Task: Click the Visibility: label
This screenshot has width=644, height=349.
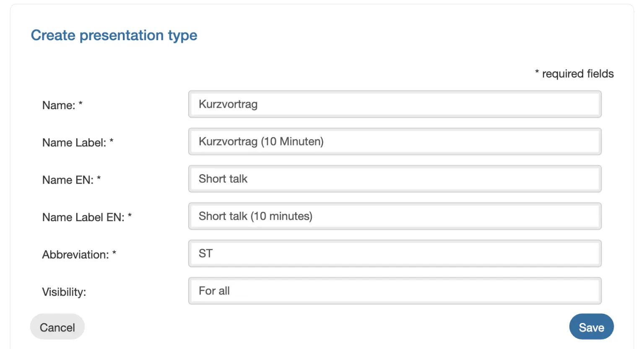Action: coord(64,292)
